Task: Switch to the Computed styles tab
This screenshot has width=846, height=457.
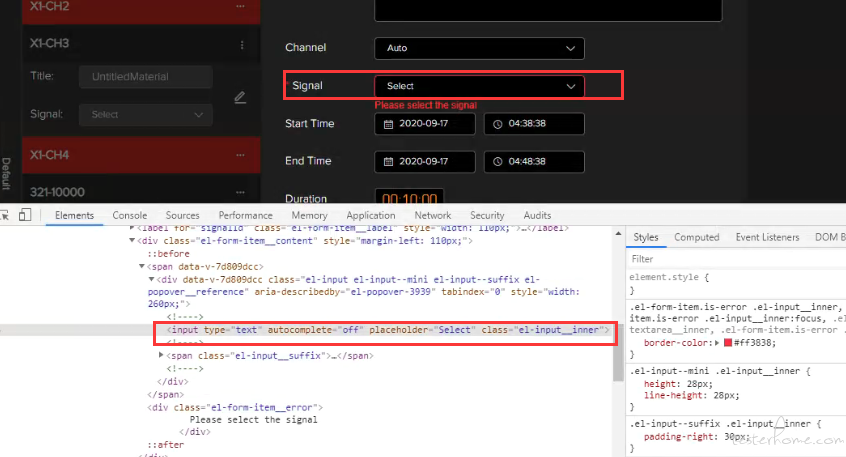Action: (x=696, y=237)
